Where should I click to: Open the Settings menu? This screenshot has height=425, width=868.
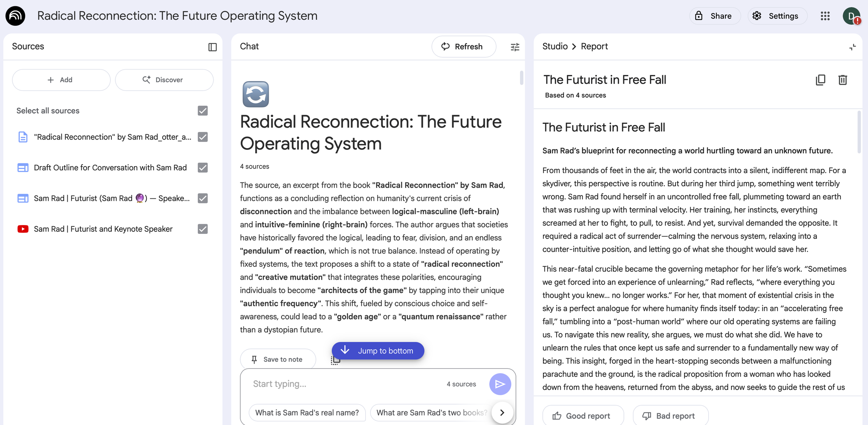(777, 16)
